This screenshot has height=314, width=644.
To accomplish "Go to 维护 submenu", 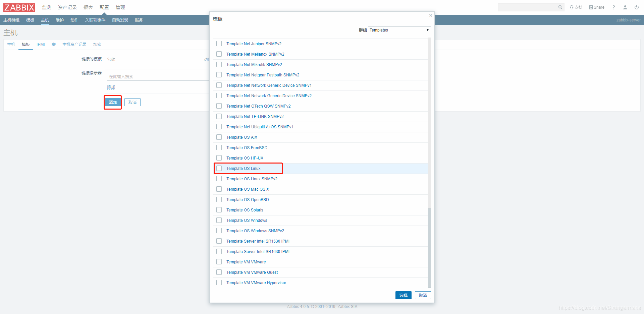I will [60, 20].
